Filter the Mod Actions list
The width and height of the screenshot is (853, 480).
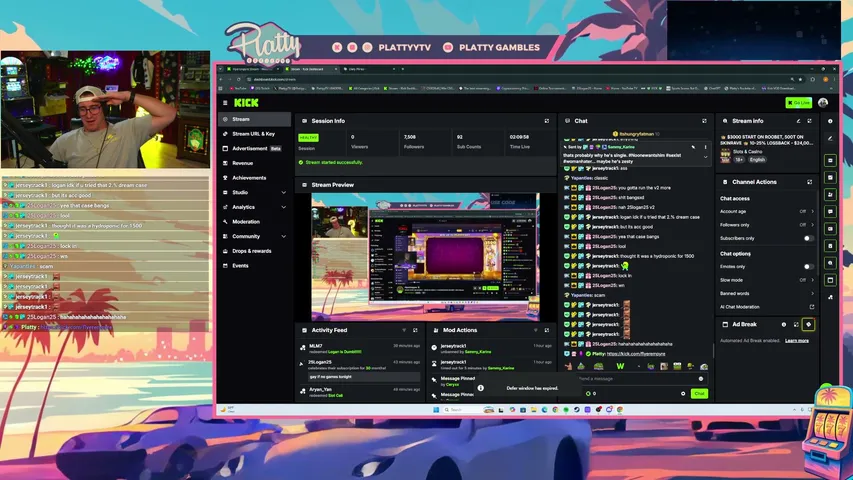tap(536, 330)
